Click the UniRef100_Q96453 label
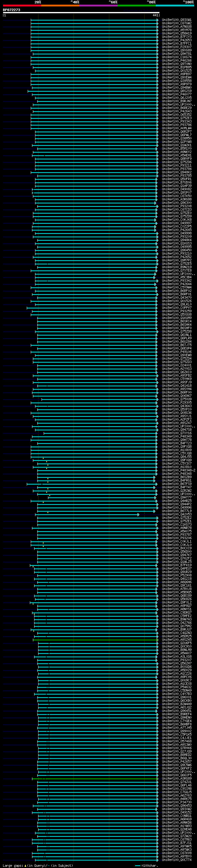The height and width of the screenshot is (868, 197). coord(177,806)
